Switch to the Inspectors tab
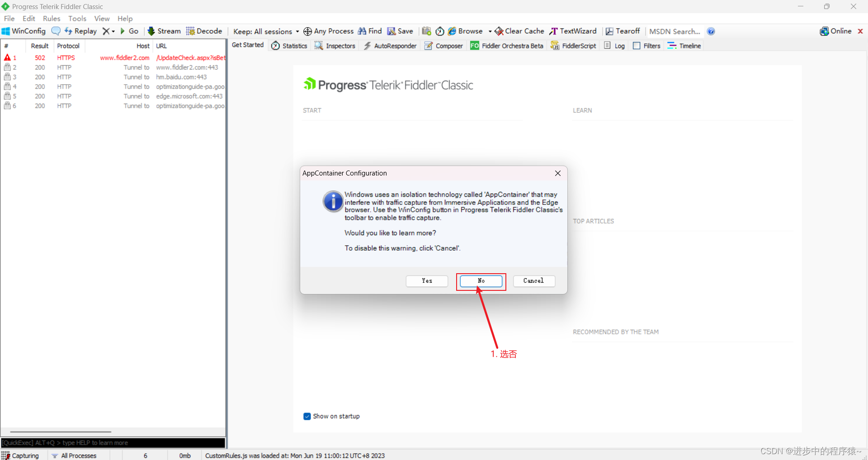This screenshot has width=868, height=460. 335,46
